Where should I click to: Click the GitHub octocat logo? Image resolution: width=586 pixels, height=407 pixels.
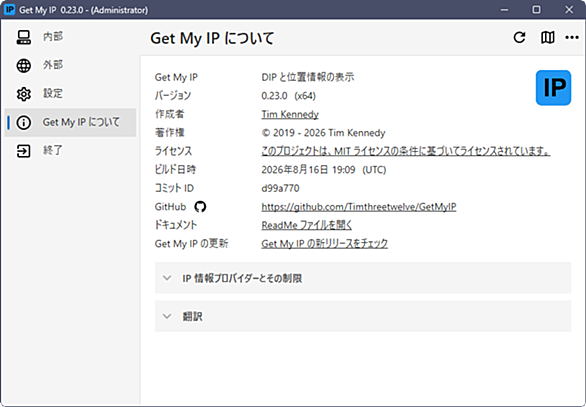tap(200, 207)
